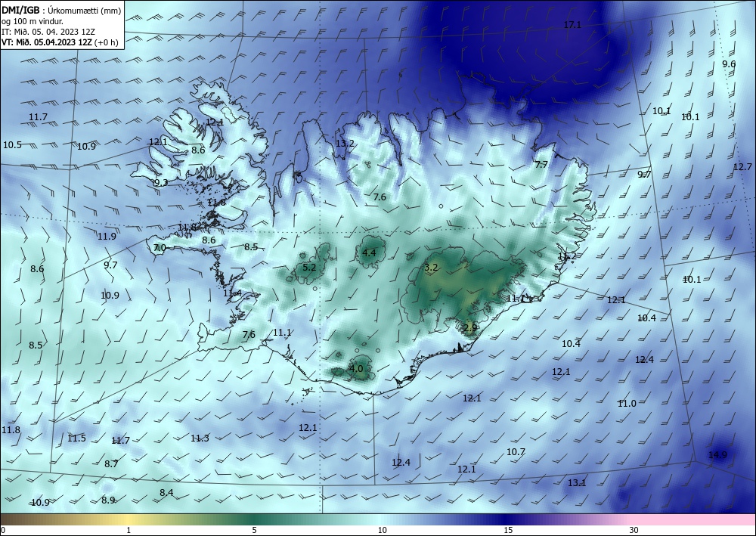
Task: Click the 11.2 value on the map
Action: [x=567, y=256]
